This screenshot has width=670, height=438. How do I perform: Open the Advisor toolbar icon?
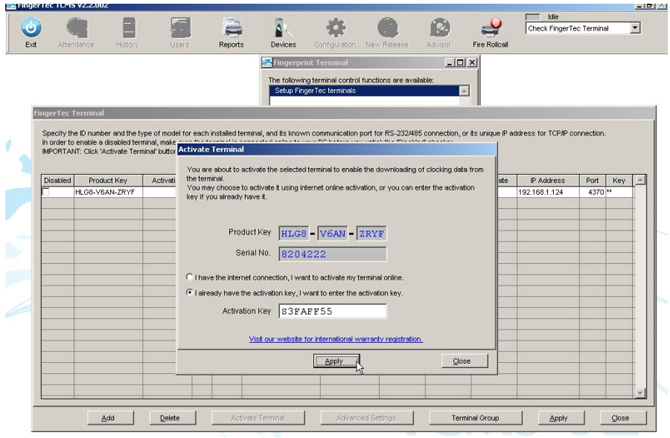point(440,28)
